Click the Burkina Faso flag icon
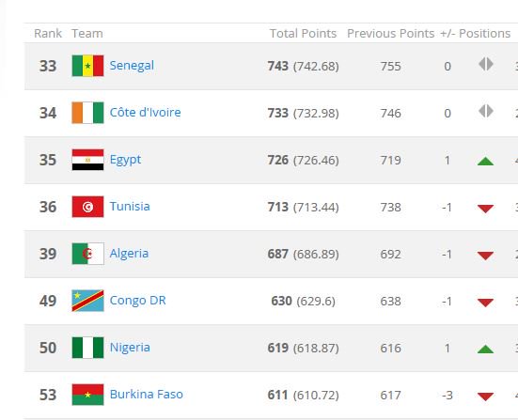Image resolution: width=518 pixels, height=420 pixels. (x=87, y=395)
